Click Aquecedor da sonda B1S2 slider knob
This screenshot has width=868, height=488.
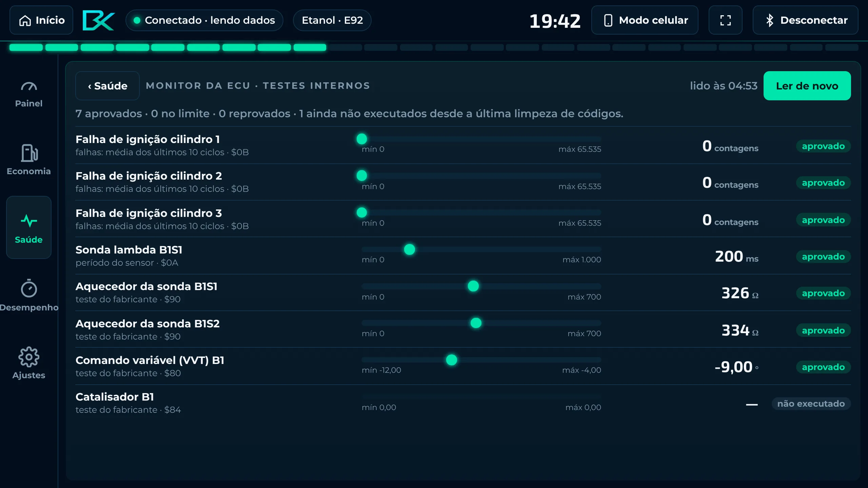476,323
